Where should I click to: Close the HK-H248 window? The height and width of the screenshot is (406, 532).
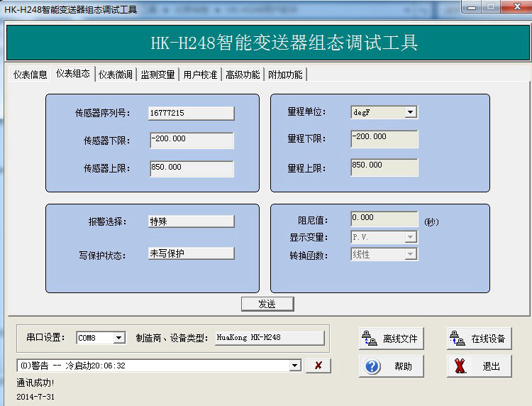517,6
